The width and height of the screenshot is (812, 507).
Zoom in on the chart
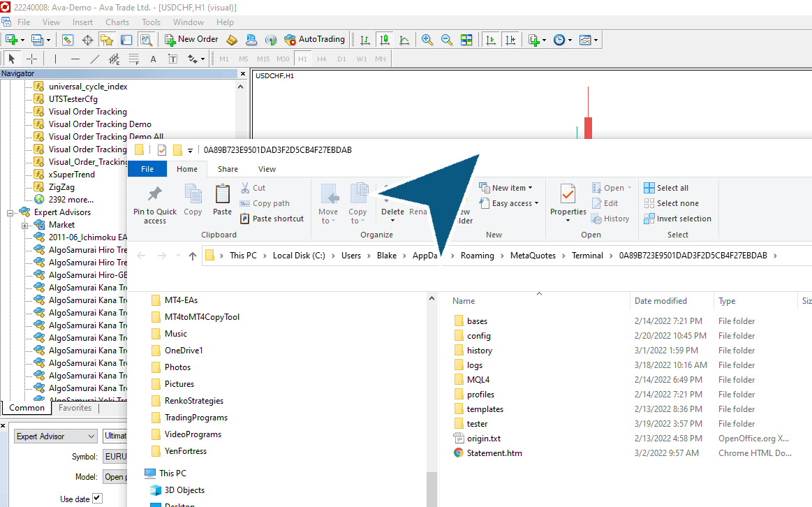(427, 40)
